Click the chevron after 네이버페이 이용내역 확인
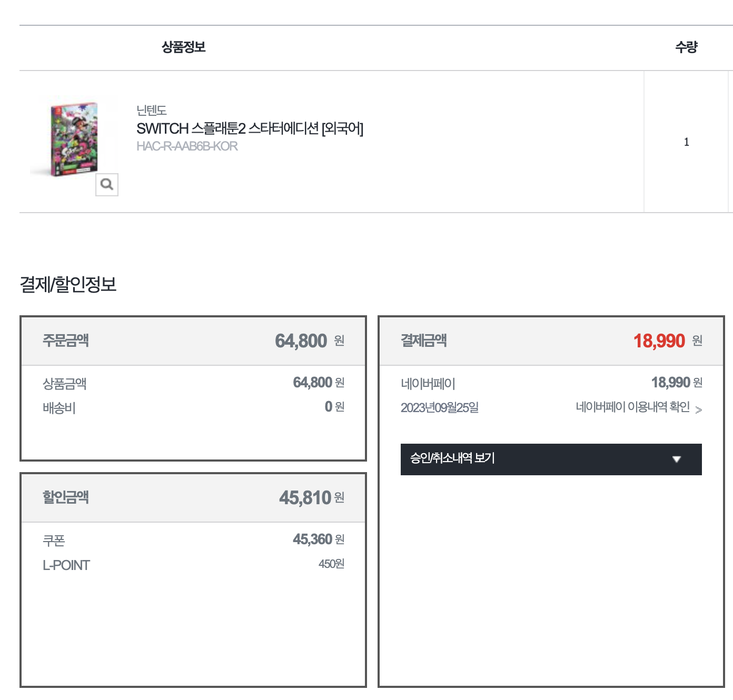The height and width of the screenshot is (700, 733). (699, 409)
